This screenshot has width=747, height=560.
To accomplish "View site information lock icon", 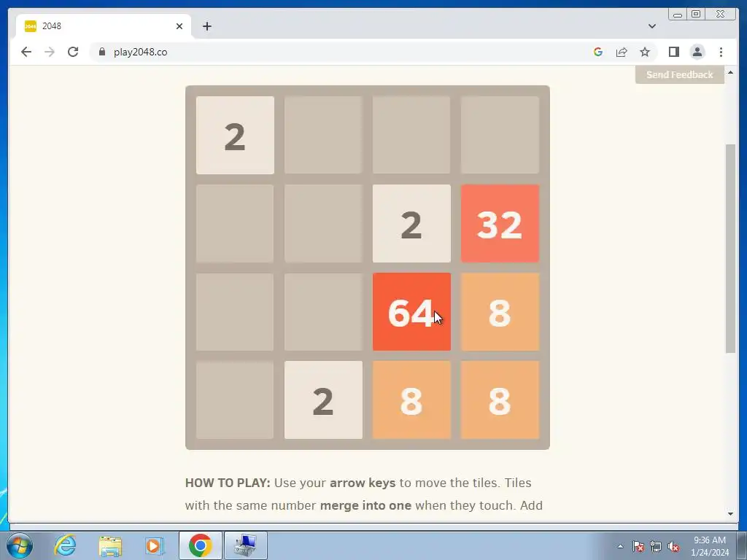I will pos(101,52).
